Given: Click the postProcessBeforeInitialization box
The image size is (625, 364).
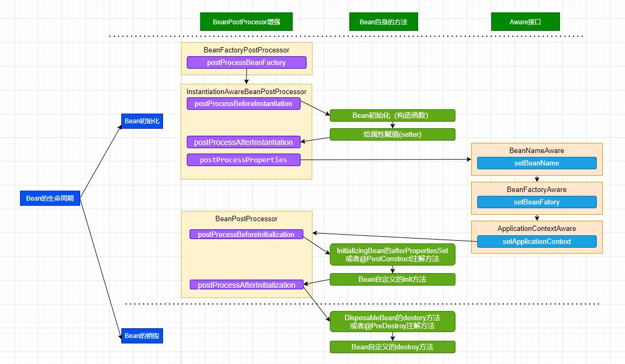Looking at the screenshot, I should [x=246, y=234].
